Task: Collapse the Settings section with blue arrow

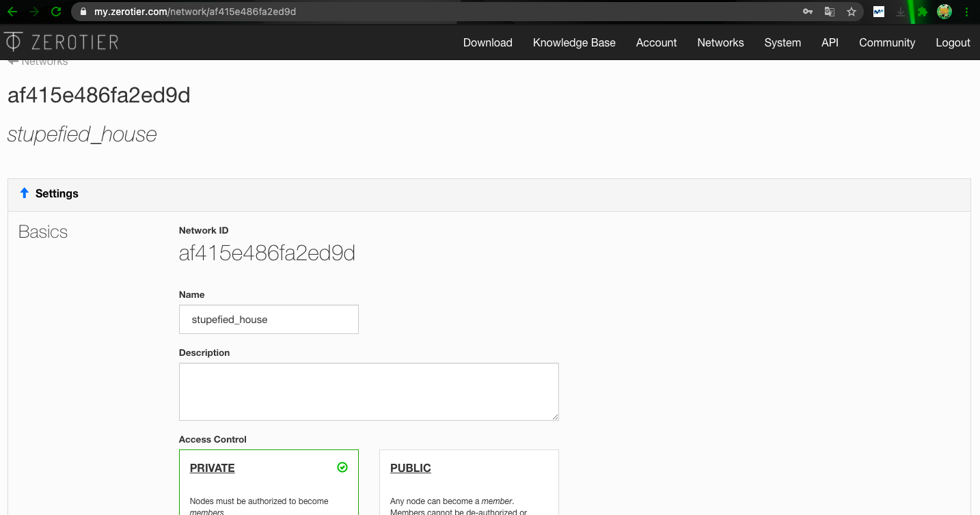Action: click(x=25, y=193)
